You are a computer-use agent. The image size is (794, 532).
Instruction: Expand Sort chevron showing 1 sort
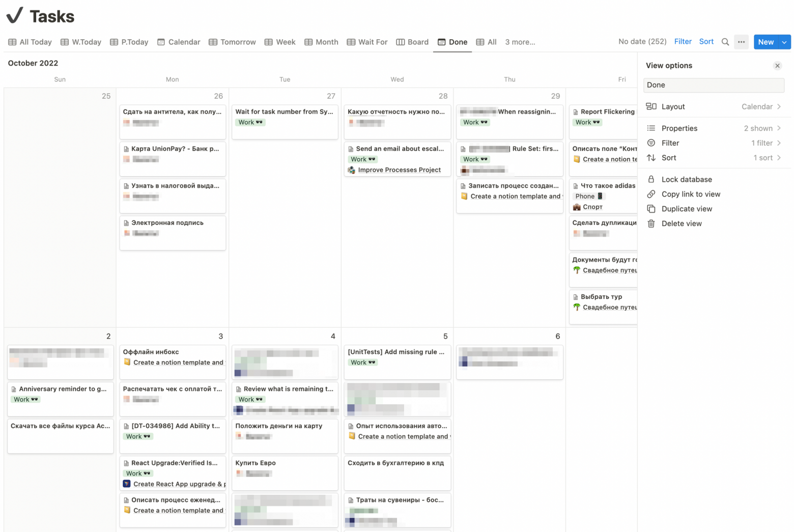point(779,158)
